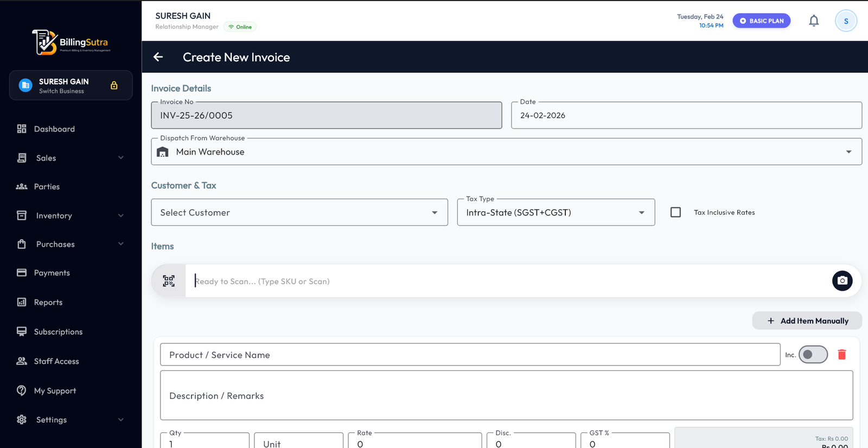Click the Invoice No field
Screen dimensions: 868x448
pos(327,116)
